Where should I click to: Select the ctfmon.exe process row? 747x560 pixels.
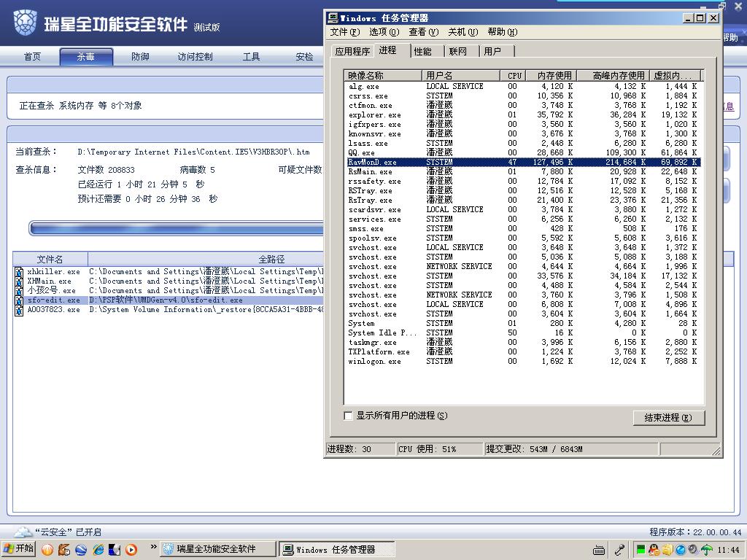[x=522, y=105]
